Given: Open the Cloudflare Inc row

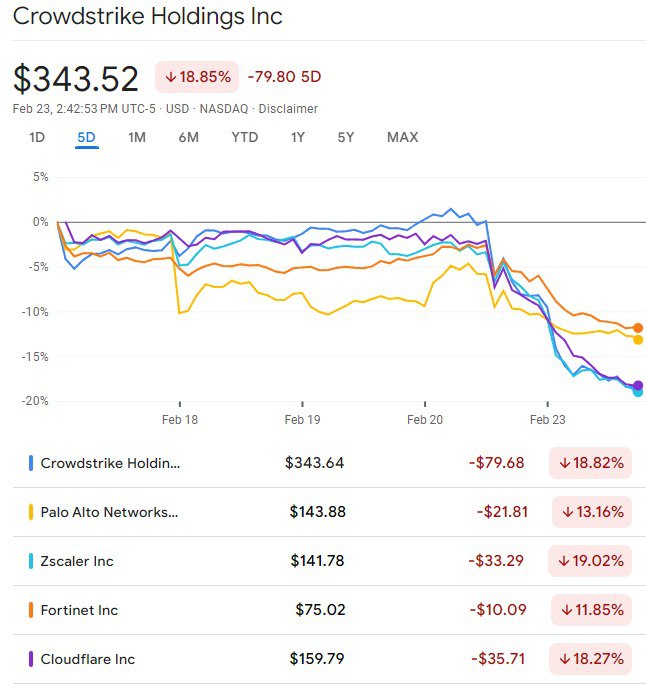Looking at the screenshot, I should tap(88, 659).
